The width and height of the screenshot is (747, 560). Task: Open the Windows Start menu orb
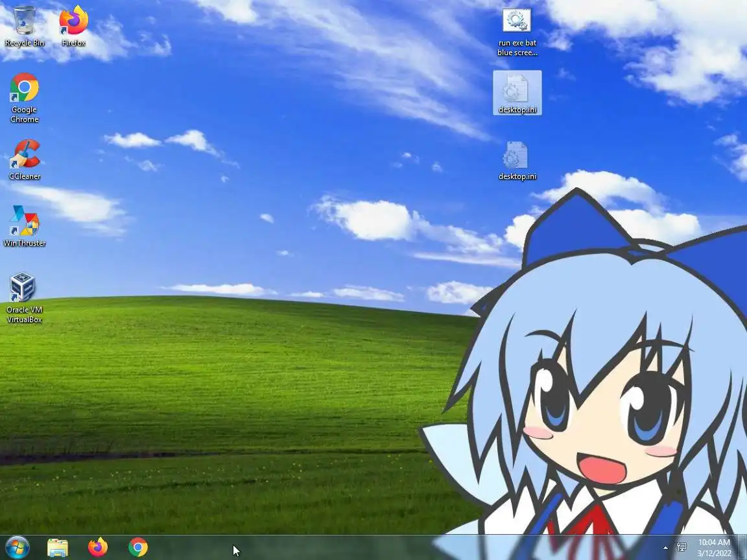(x=17, y=547)
